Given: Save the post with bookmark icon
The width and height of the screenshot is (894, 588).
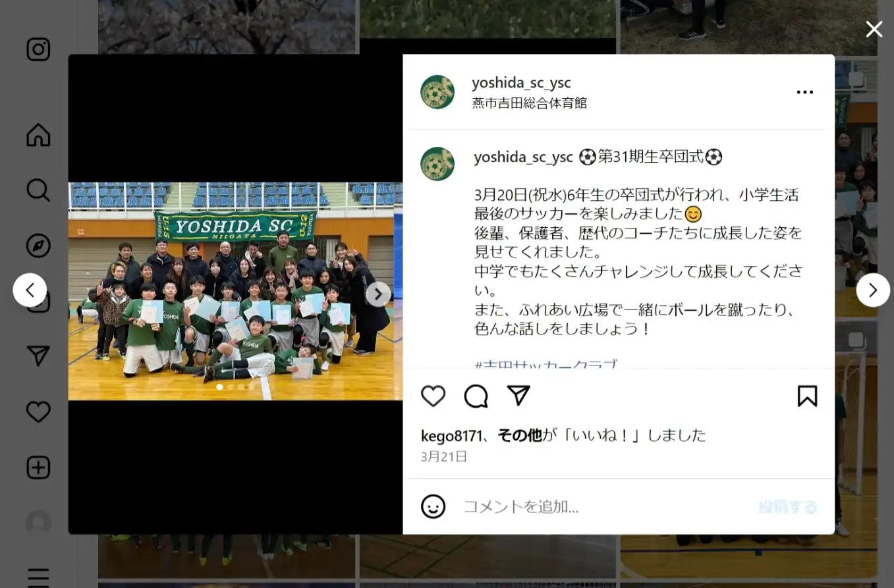Looking at the screenshot, I should [807, 396].
